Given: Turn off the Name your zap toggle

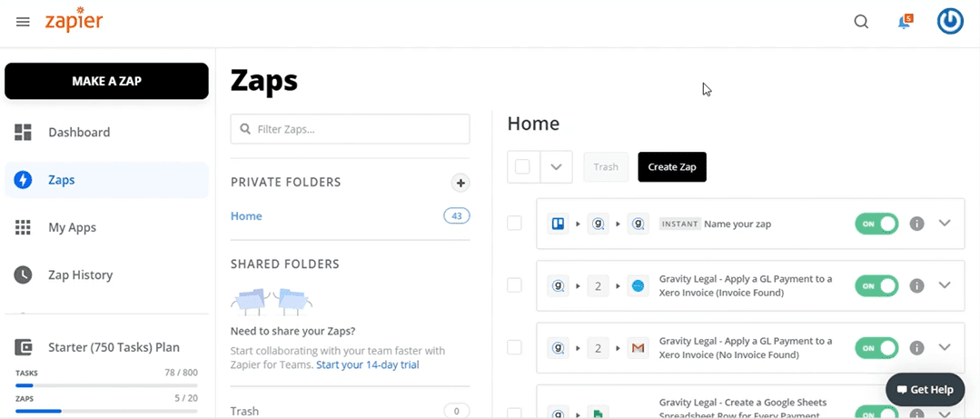Looking at the screenshot, I should 876,224.
